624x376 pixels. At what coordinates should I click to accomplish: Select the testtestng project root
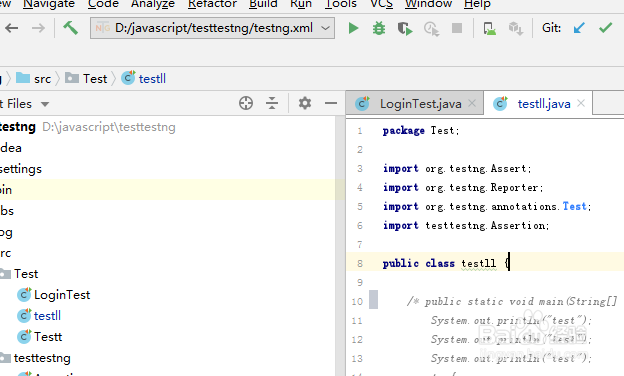click(88, 127)
